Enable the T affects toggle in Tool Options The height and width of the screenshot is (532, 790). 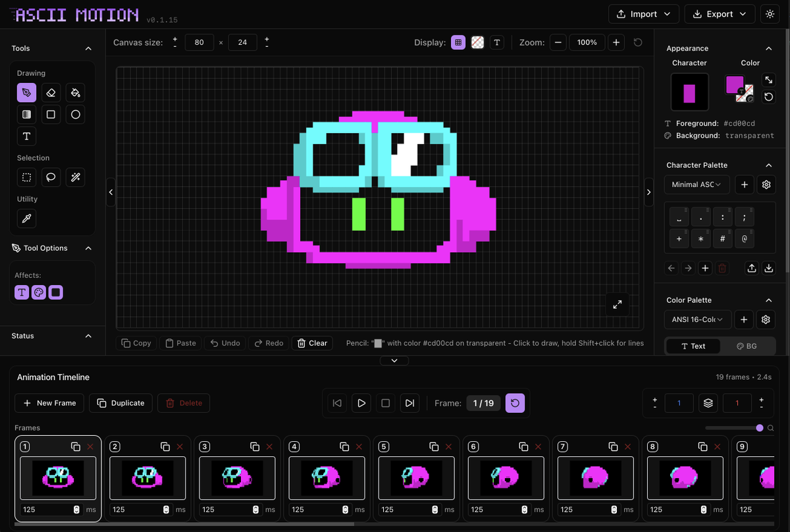[x=22, y=292]
